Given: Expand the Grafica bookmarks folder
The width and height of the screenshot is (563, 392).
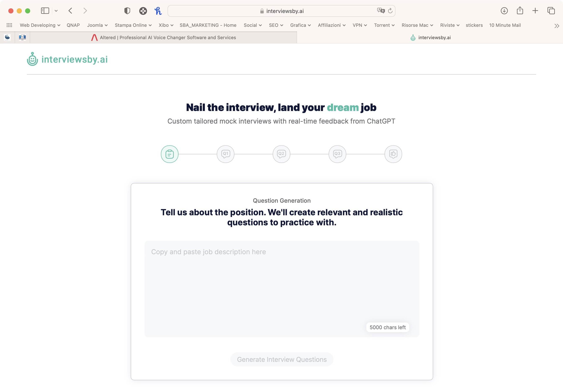Looking at the screenshot, I should coord(300,25).
